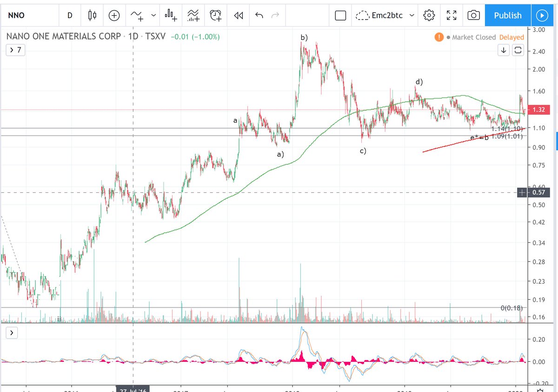Start bar replay with the rewind icon
The height and width of the screenshot is (392, 558).
(239, 15)
